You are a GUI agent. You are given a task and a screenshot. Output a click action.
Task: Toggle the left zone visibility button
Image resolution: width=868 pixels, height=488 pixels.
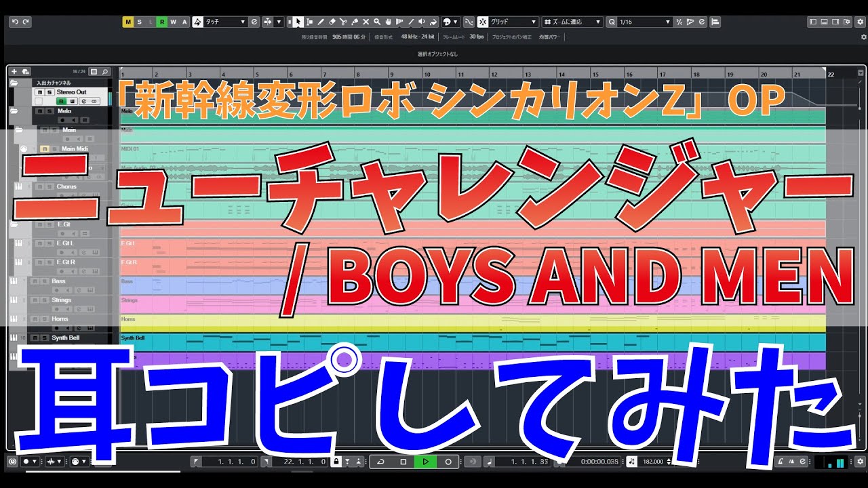(x=812, y=22)
